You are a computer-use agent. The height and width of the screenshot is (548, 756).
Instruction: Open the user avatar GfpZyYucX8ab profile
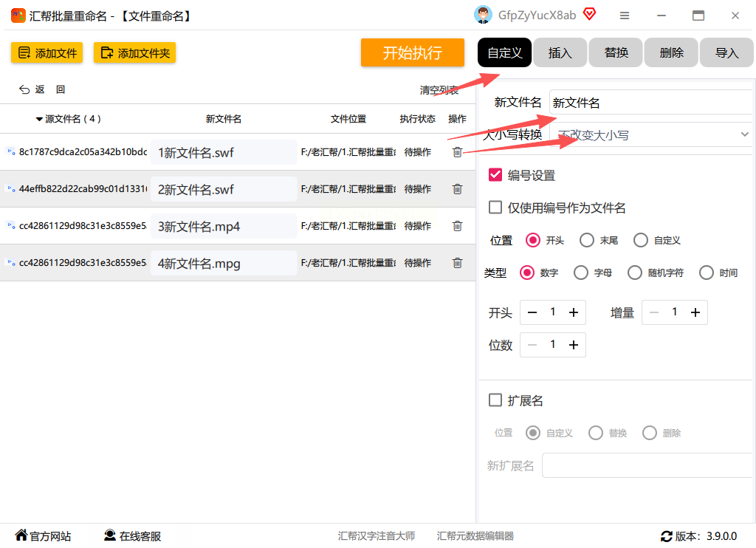(x=483, y=15)
